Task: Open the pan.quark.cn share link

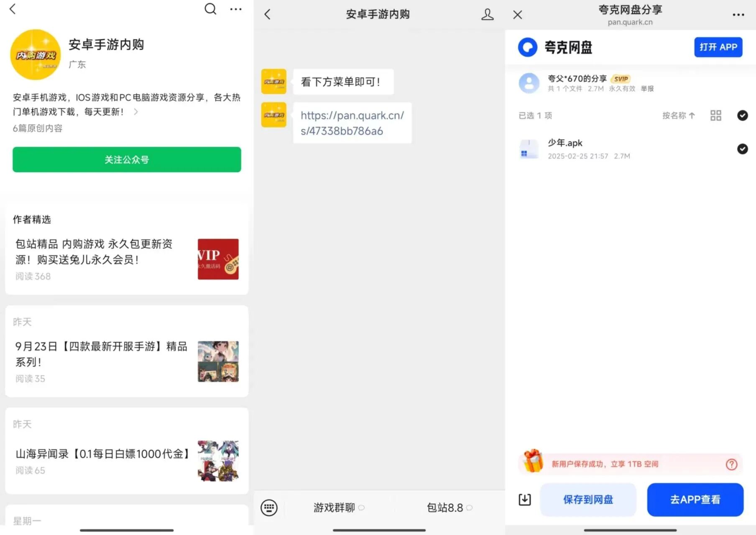Action: (352, 123)
